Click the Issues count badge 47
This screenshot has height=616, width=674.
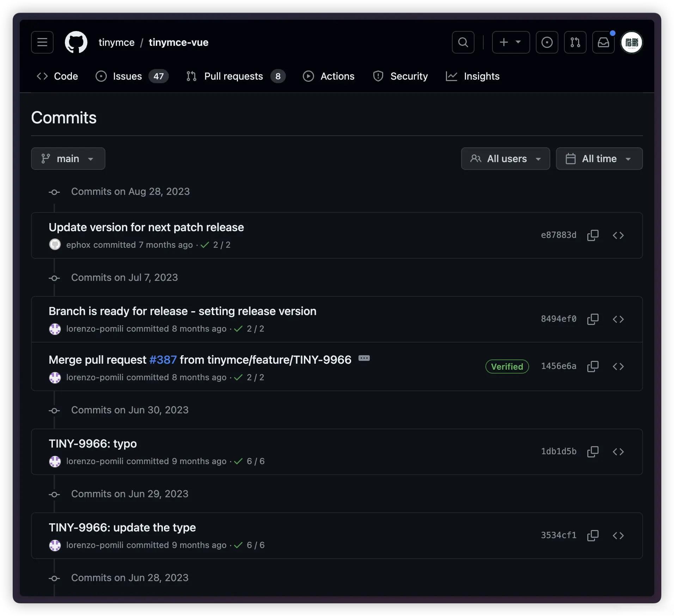coord(158,76)
